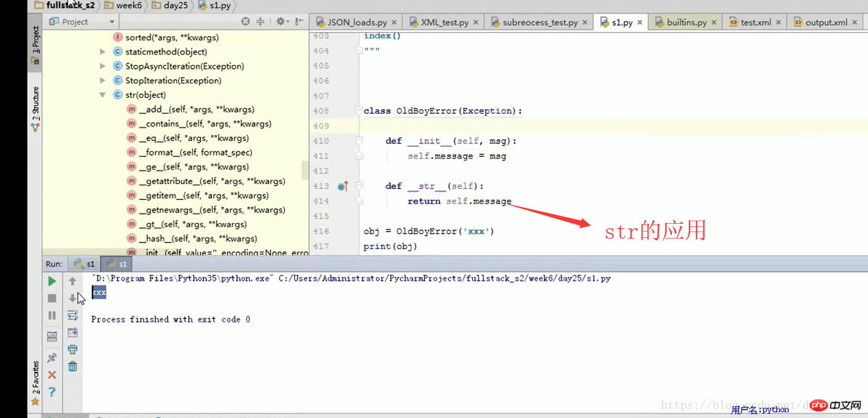Switch to the builtins.py editor tab
868x418 pixels.
pos(686,22)
